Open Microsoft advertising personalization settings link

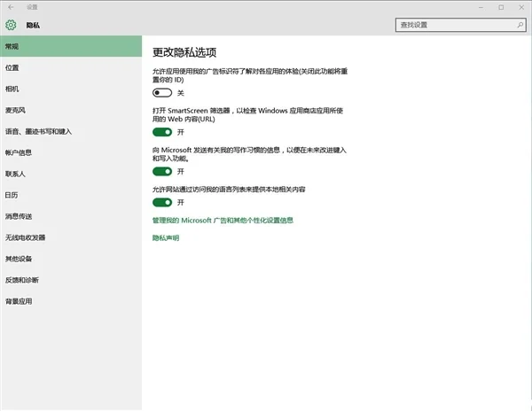click(223, 221)
